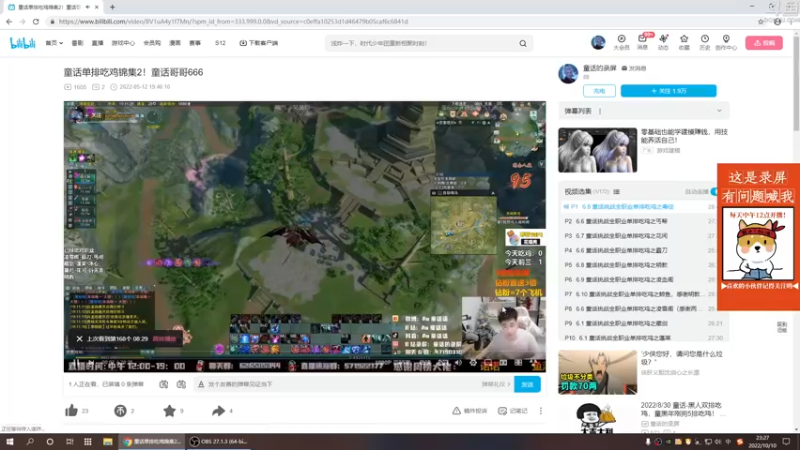Click the pink 投稿 upload button
The height and width of the screenshot is (450, 800).
coord(764,43)
